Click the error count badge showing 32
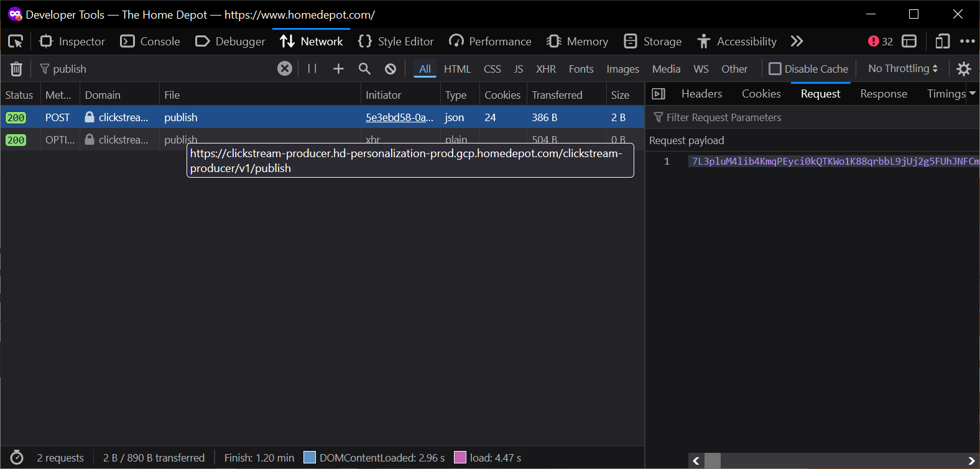Viewport: 980px width, 469px height. (x=881, y=42)
